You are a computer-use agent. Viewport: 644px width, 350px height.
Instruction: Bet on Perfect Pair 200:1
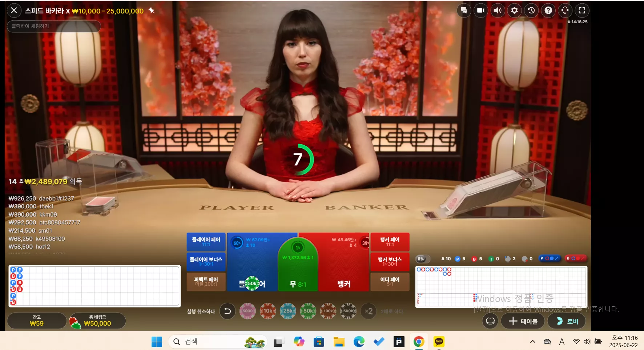point(206,282)
